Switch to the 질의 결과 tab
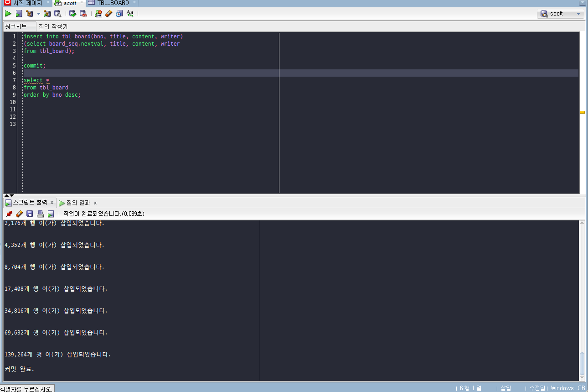Image resolution: width=588 pixels, height=392 pixels. coord(78,203)
